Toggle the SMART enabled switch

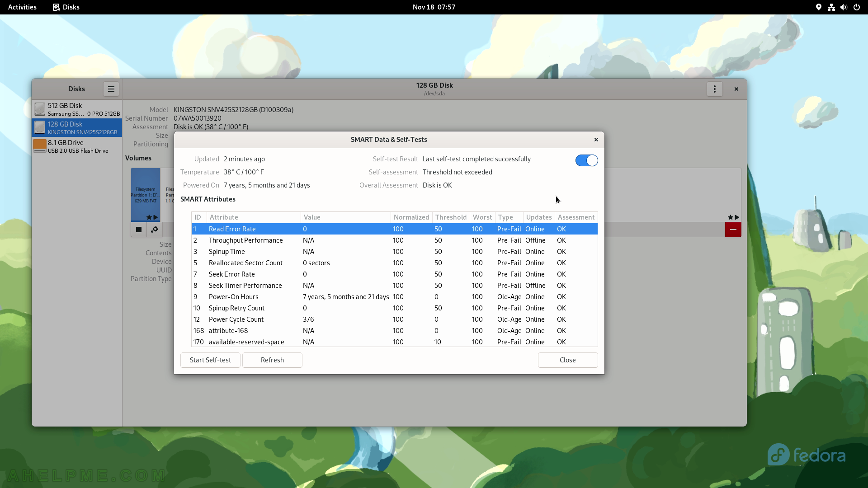coord(586,160)
